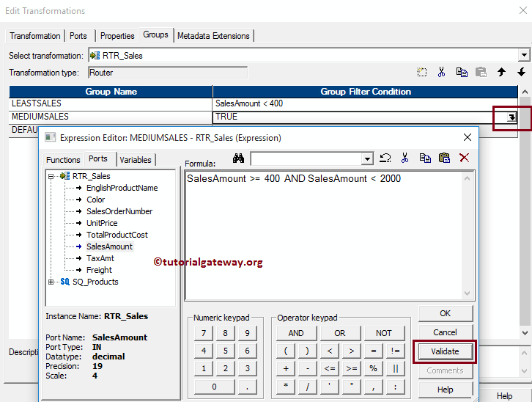
Task: Click OK in the Expression Editor
Action: 445,313
